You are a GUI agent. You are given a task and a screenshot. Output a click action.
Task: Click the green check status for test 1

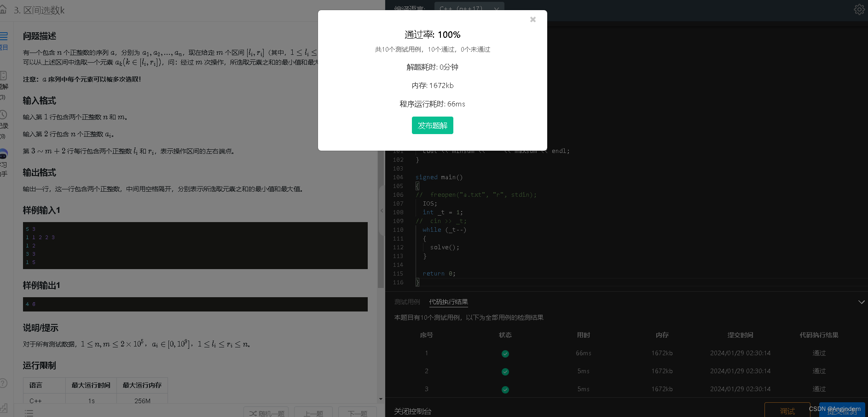(x=505, y=354)
